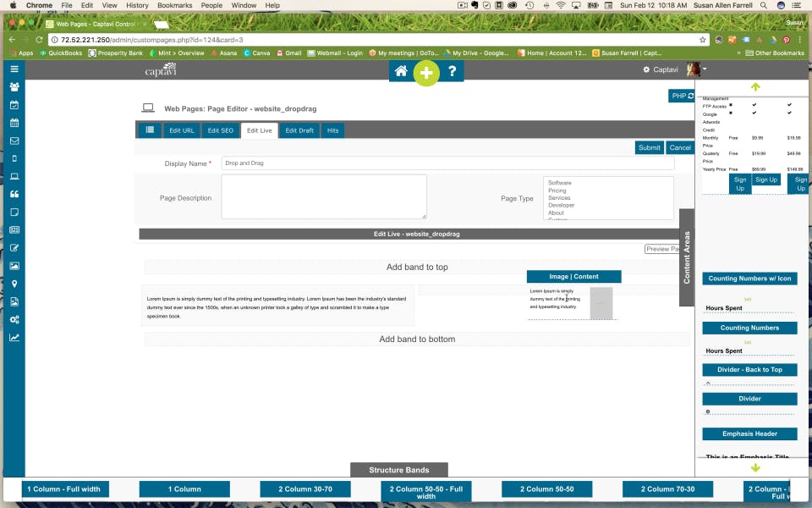Select the 1 Column - Full width band

pyautogui.click(x=65, y=489)
